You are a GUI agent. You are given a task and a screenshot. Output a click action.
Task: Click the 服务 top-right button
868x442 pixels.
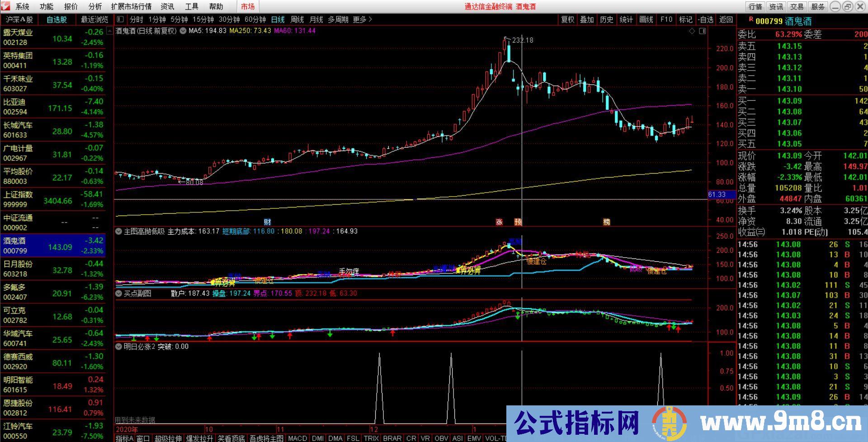click(x=817, y=6)
